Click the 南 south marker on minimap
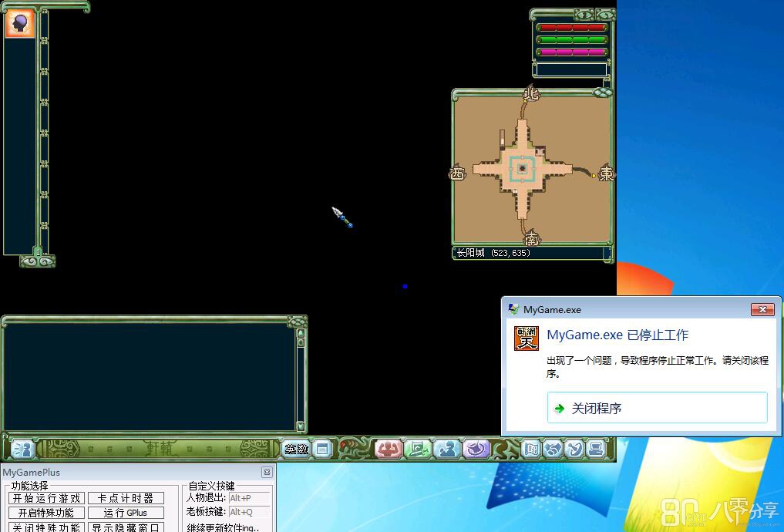The width and height of the screenshot is (784, 532). coord(533,239)
